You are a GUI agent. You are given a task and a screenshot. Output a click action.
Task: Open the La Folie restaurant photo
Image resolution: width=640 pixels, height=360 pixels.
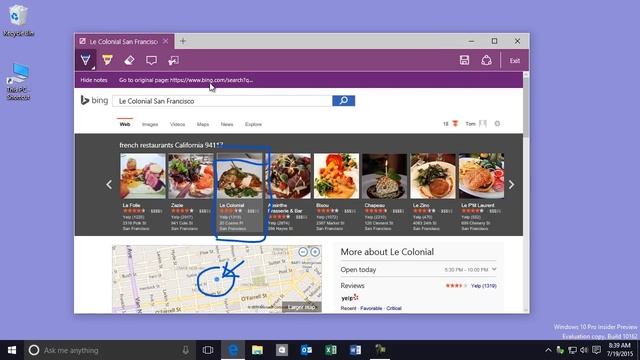(143, 176)
